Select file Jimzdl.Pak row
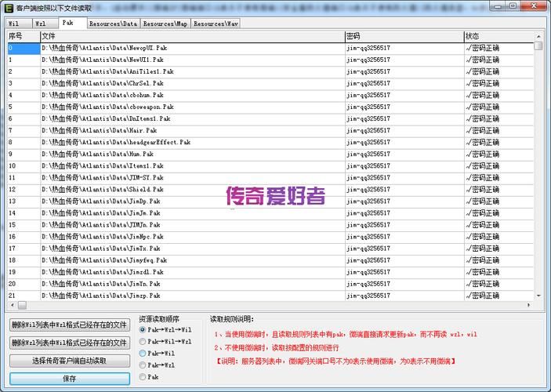The image size is (551, 392). click(x=270, y=272)
